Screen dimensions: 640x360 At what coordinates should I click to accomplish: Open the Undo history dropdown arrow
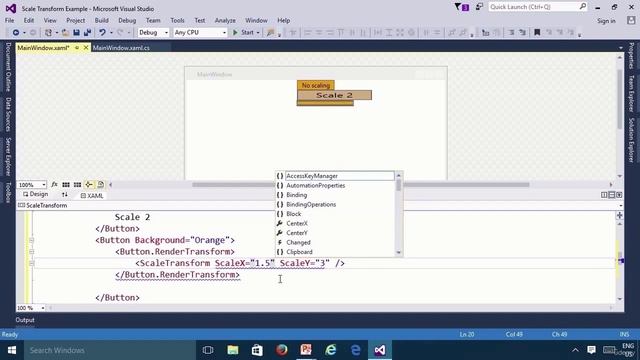coord(111,33)
